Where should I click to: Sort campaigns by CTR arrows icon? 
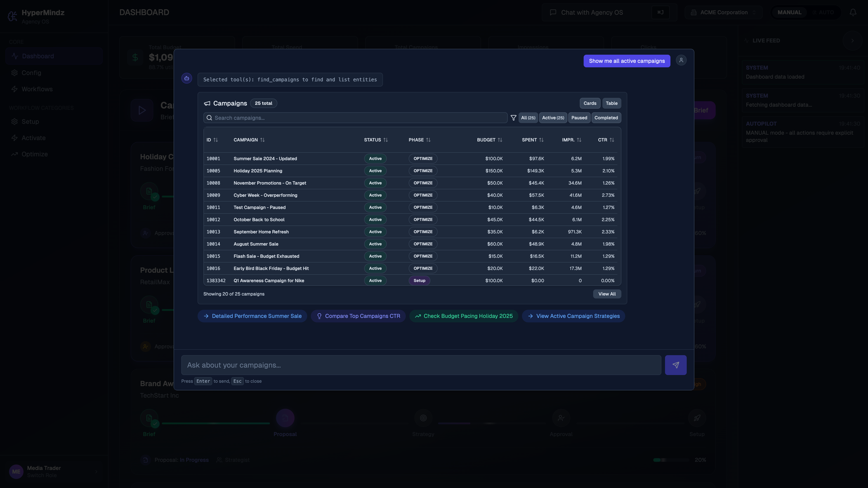pos(612,140)
